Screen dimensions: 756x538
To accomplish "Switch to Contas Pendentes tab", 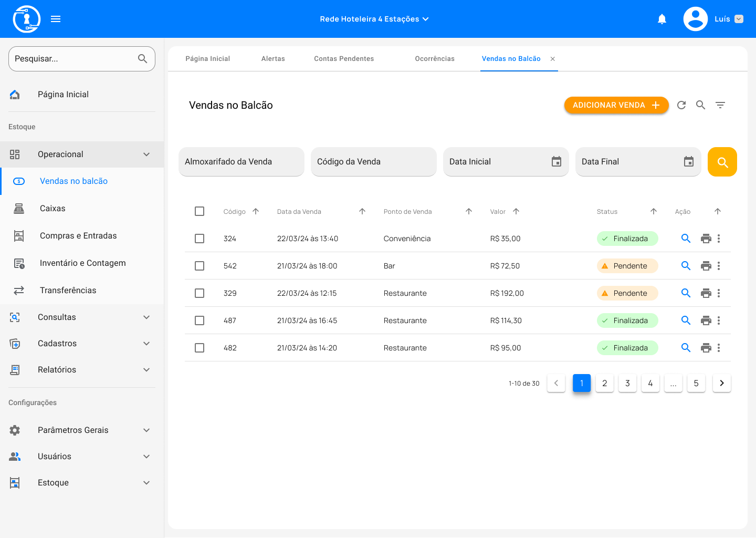I will [x=344, y=59].
